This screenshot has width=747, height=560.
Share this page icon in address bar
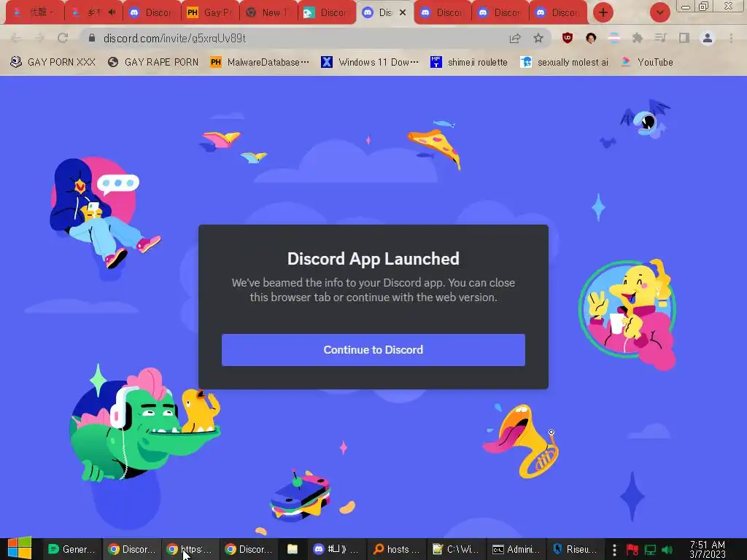[x=515, y=38]
